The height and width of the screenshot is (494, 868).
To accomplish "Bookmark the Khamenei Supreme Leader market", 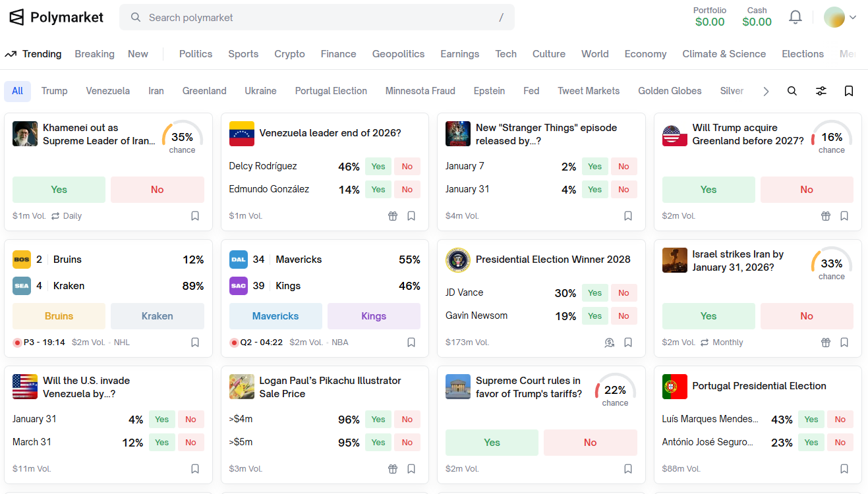I will click(195, 216).
